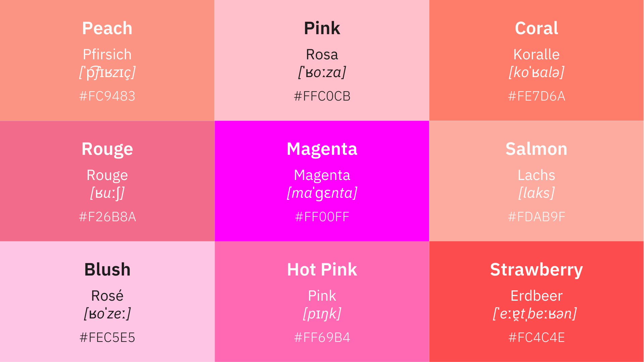
Task: Click the Magenta bold title
Action: tap(322, 149)
